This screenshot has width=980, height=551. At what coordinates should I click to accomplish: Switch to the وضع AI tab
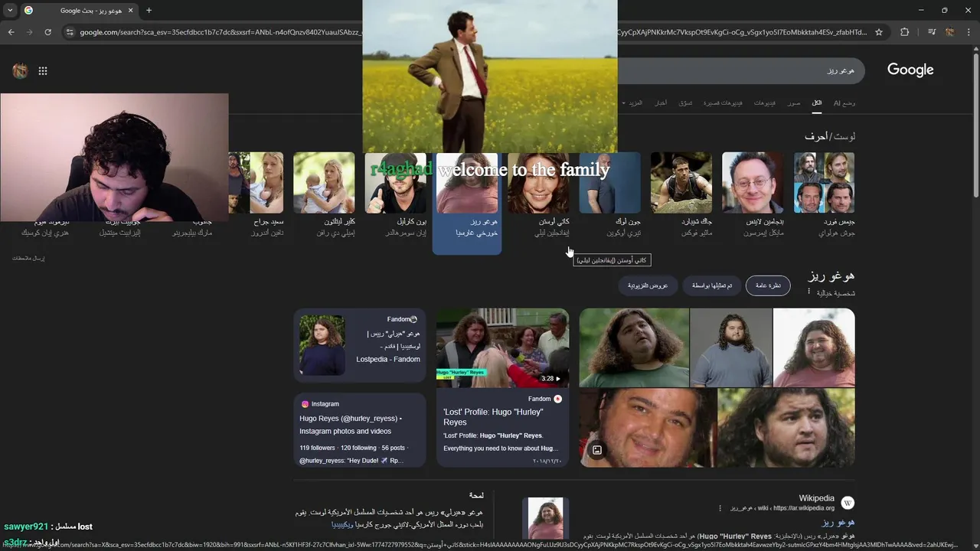(844, 103)
